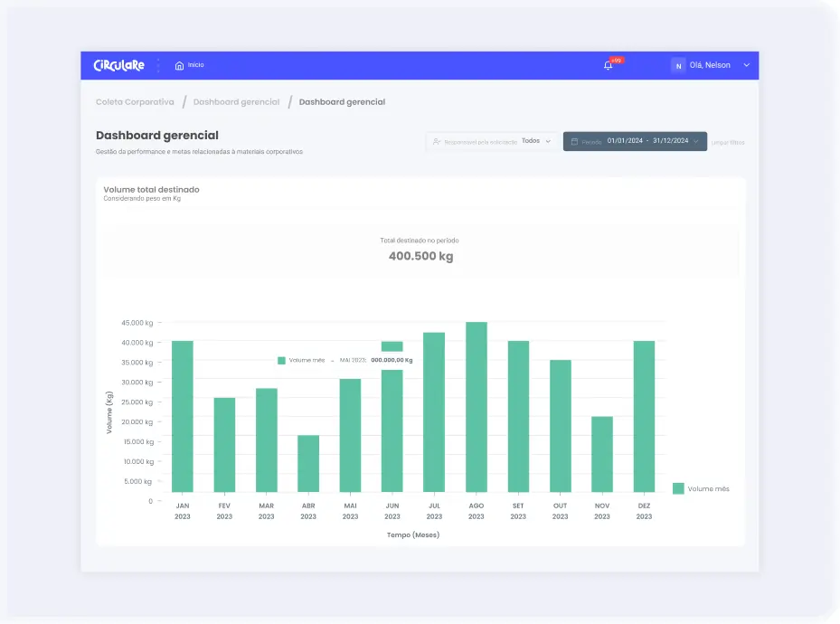Select the NOV 2023 bar
The height and width of the screenshot is (624, 840).
602,454
